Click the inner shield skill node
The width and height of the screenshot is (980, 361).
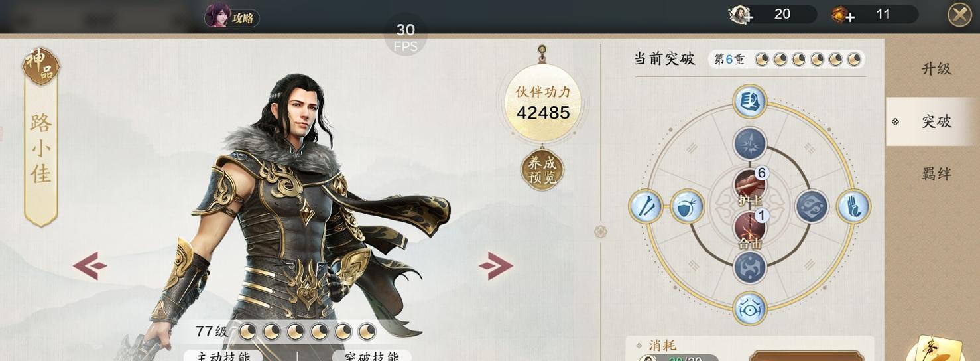click(x=688, y=206)
